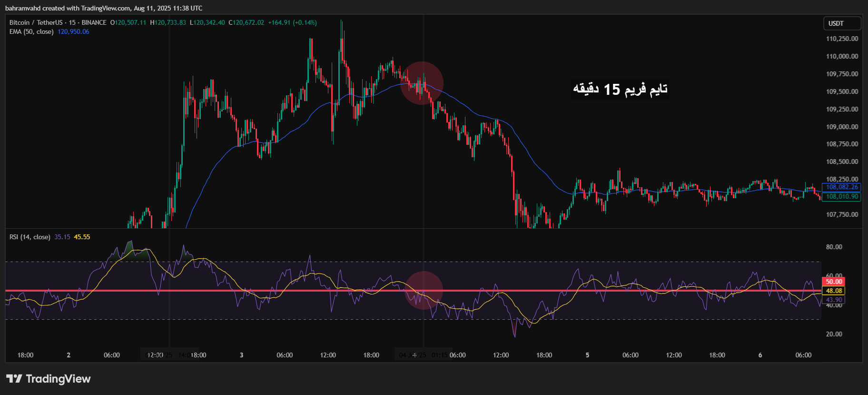Click the TradingView logo icon
The width and height of the screenshot is (868, 395).
point(14,379)
